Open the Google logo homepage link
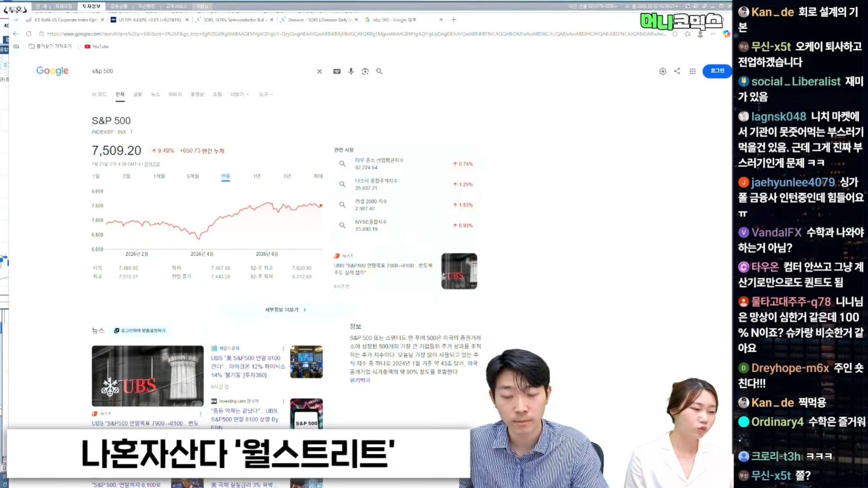This screenshot has width=868, height=488. pyautogui.click(x=53, y=71)
